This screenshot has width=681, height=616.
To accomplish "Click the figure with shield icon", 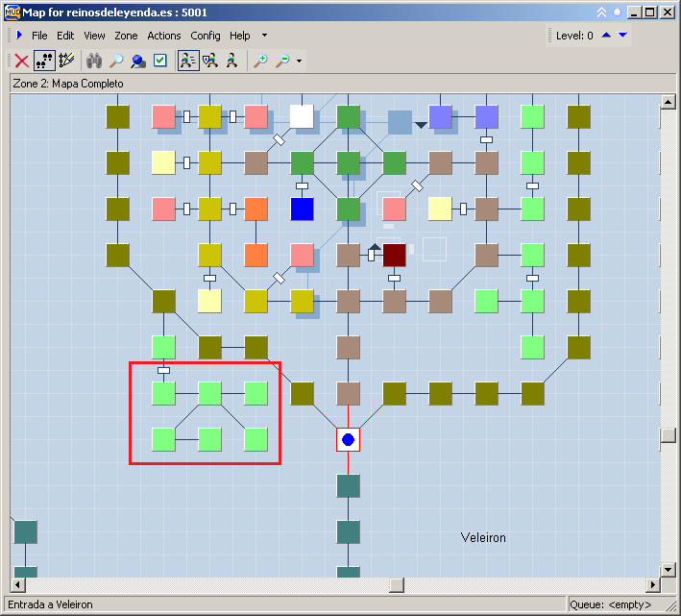I will (x=210, y=61).
